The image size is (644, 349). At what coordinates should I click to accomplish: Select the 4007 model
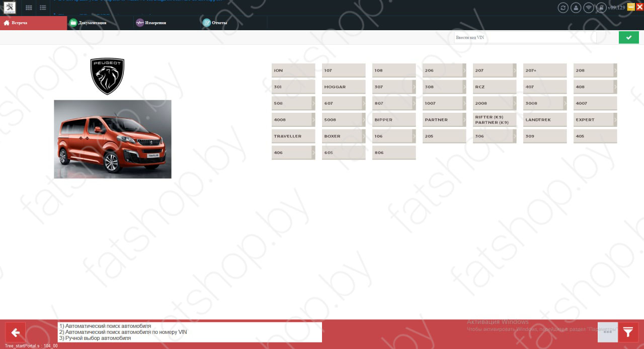595,103
